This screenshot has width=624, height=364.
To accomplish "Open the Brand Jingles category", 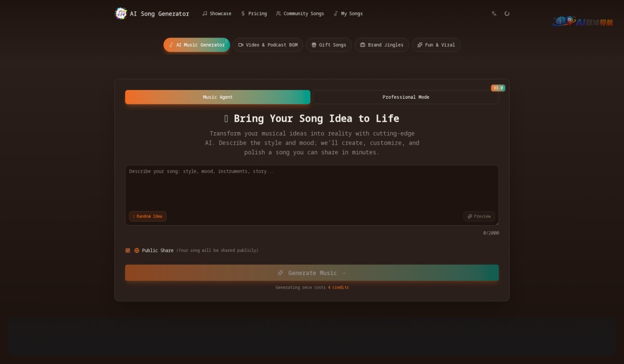I will [x=382, y=45].
